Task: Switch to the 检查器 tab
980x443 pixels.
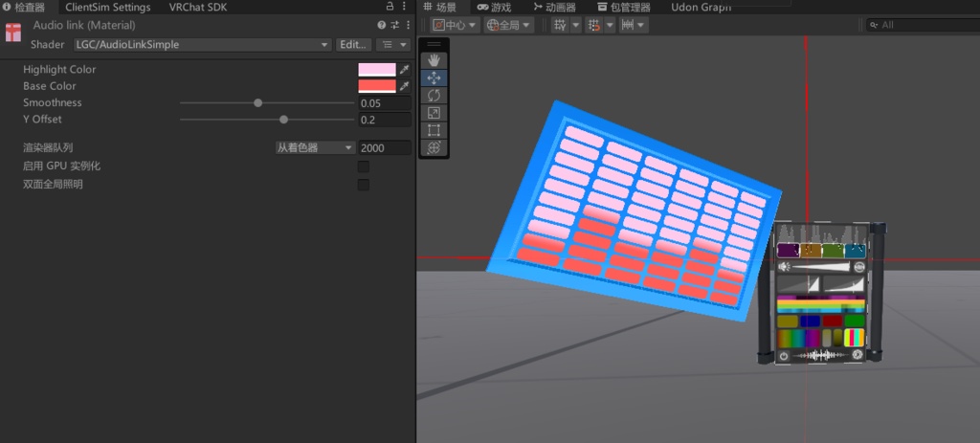Action: 24,8
